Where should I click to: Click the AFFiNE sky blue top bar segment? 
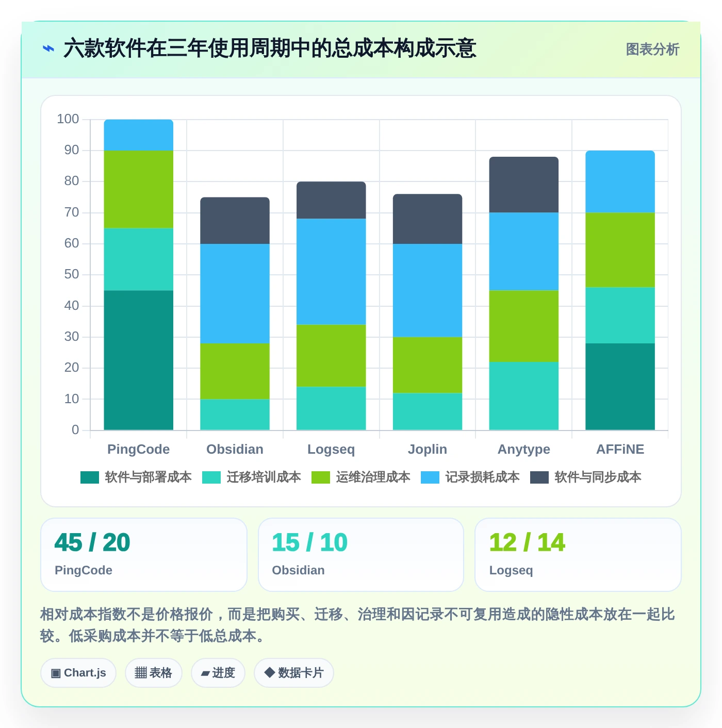[x=620, y=181]
